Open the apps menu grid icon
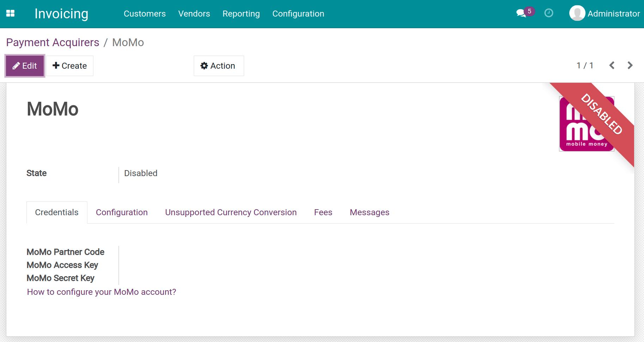Image resolution: width=644 pixels, height=342 pixels. (x=11, y=13)
